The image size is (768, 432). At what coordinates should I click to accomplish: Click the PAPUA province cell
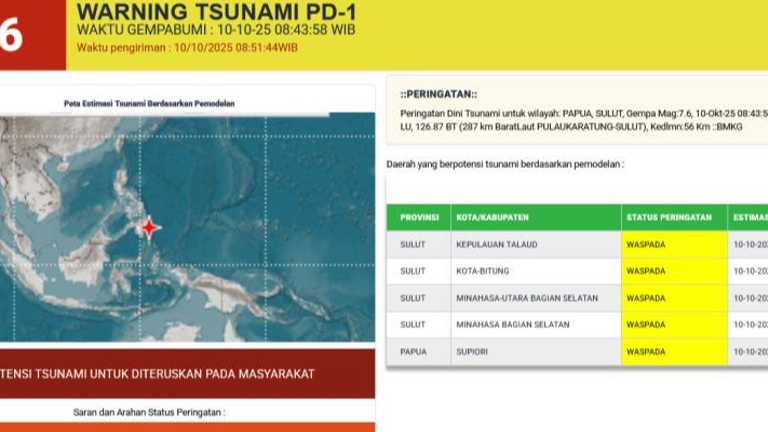[414, 352]
